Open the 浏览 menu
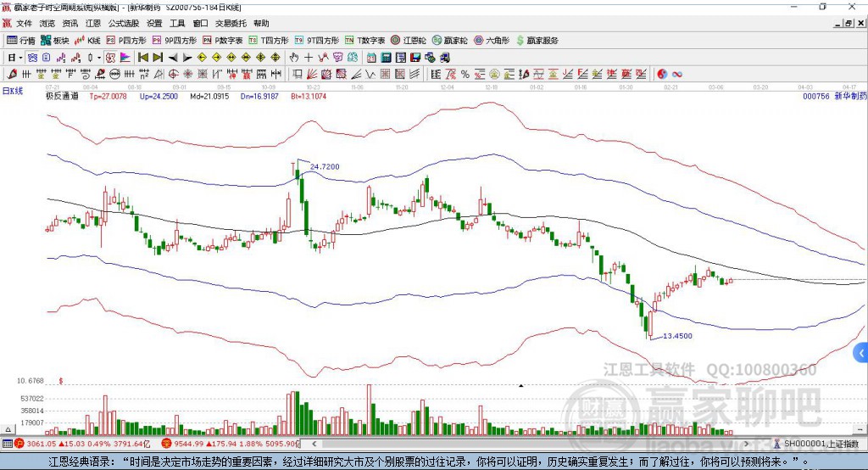Screen dimensions: 868x470 (x=47, y=23)
